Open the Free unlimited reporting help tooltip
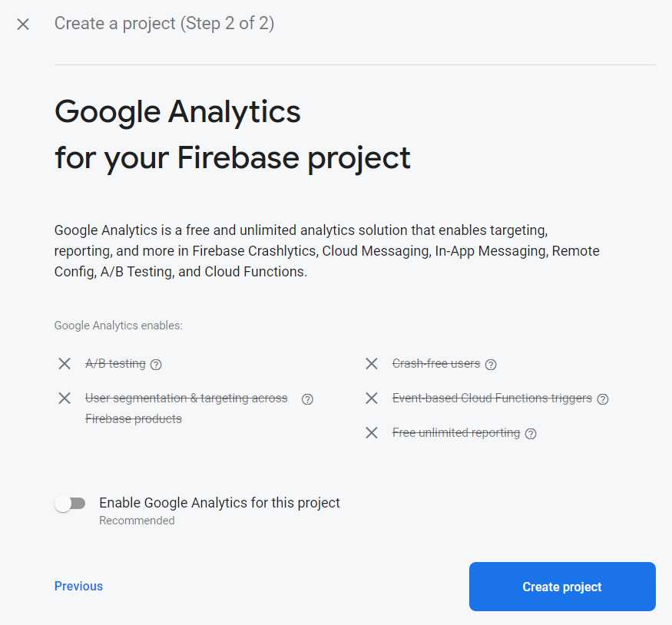The height and width of the screenshot is (625, 672). [x=531, y=434]
